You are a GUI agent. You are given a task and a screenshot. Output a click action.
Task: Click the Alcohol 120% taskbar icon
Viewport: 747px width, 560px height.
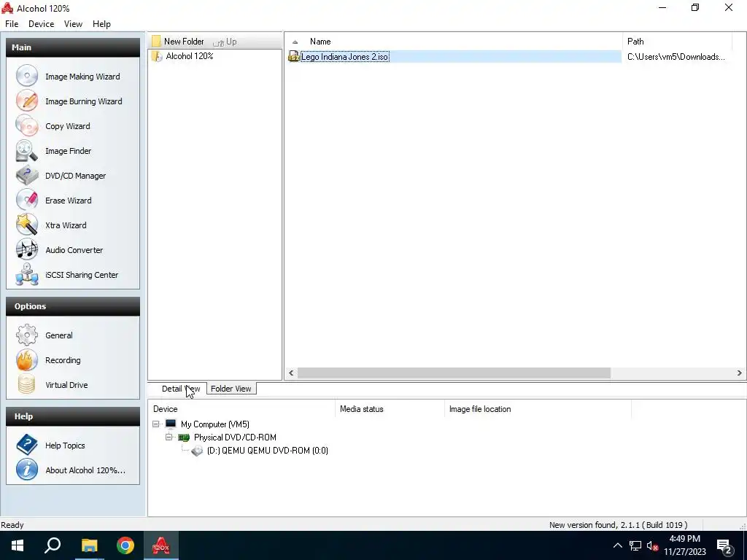[x=161, y=545]
